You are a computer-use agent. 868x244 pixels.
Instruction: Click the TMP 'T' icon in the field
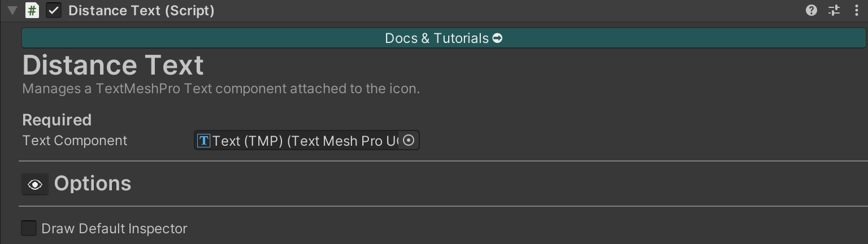point(203,141)
